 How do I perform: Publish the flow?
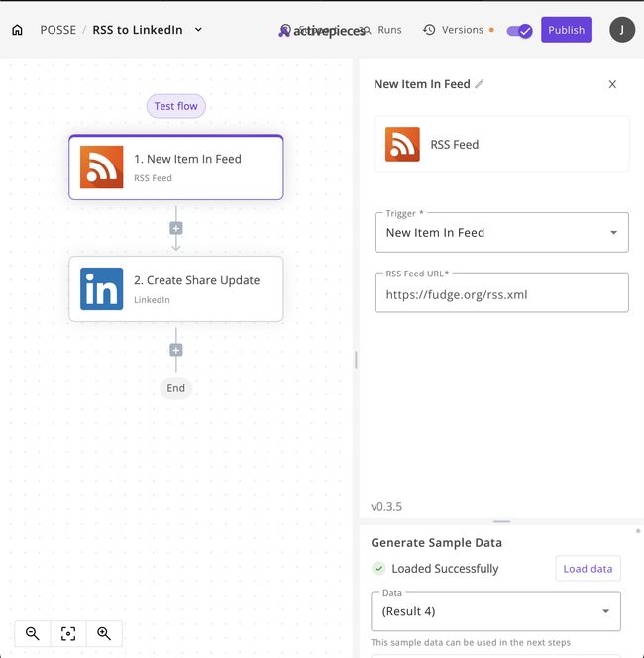coord(567,30)
